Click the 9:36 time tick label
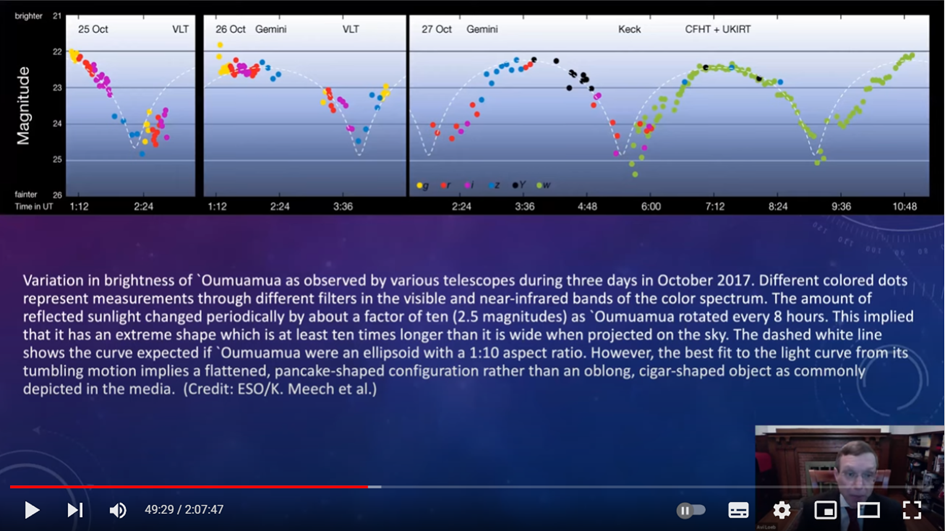Screen dimensions: 945x531 tap(841, 206)
